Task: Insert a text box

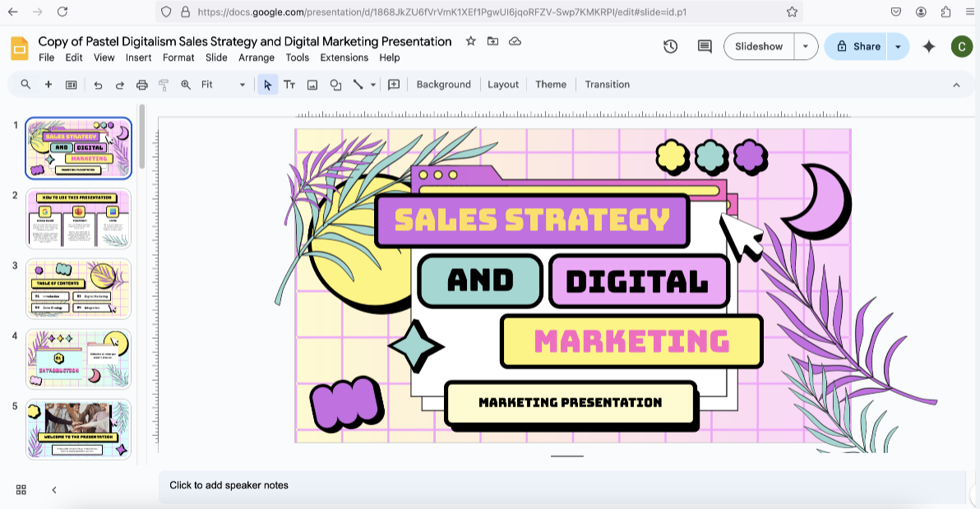Action: point(289,85)
